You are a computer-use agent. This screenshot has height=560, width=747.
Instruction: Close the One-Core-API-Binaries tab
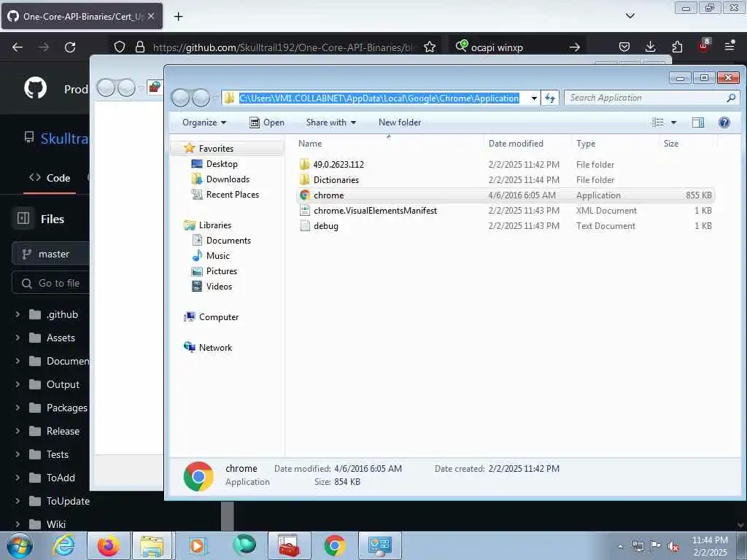click(x=151, y=16)
